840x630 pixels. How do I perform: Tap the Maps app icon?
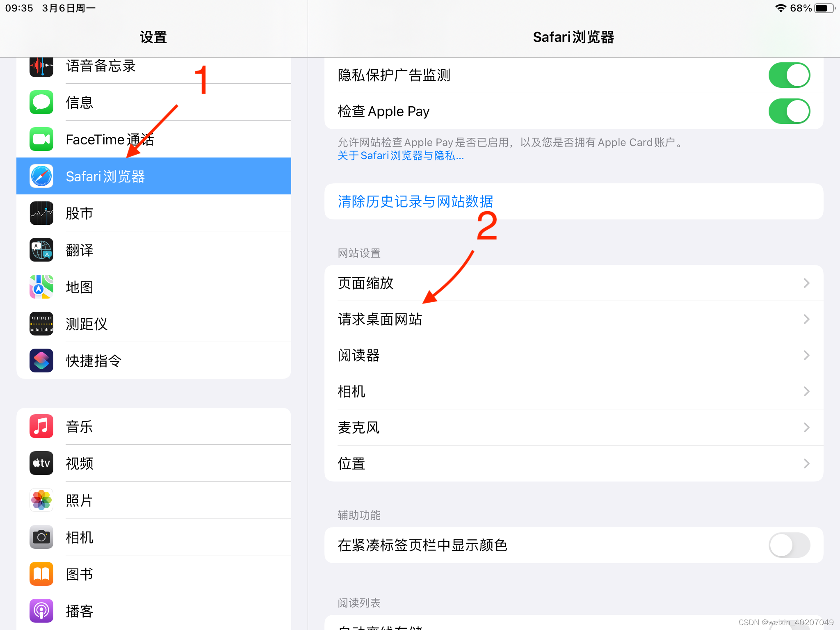point(41,287)
